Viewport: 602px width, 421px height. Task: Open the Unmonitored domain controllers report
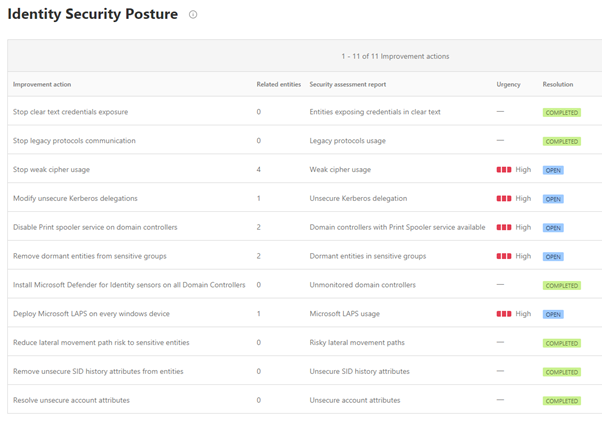362,285
